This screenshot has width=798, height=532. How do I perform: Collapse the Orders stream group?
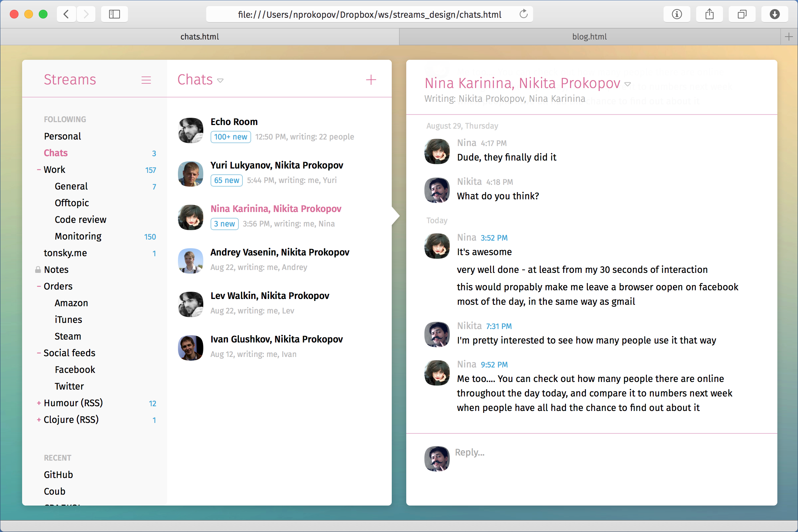[x=39, y=286]
